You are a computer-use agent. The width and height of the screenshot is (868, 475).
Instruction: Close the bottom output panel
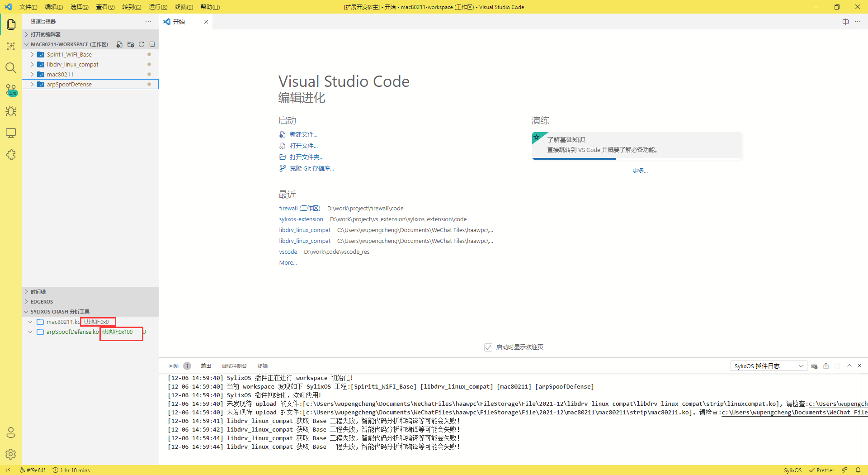pos(859,366)
